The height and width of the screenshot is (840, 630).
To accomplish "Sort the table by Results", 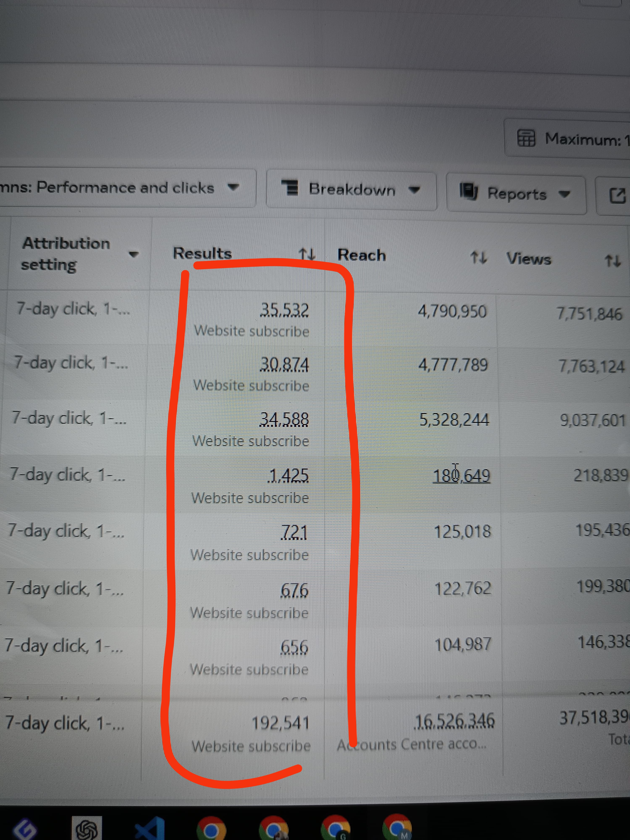I will tap(307, 254).
